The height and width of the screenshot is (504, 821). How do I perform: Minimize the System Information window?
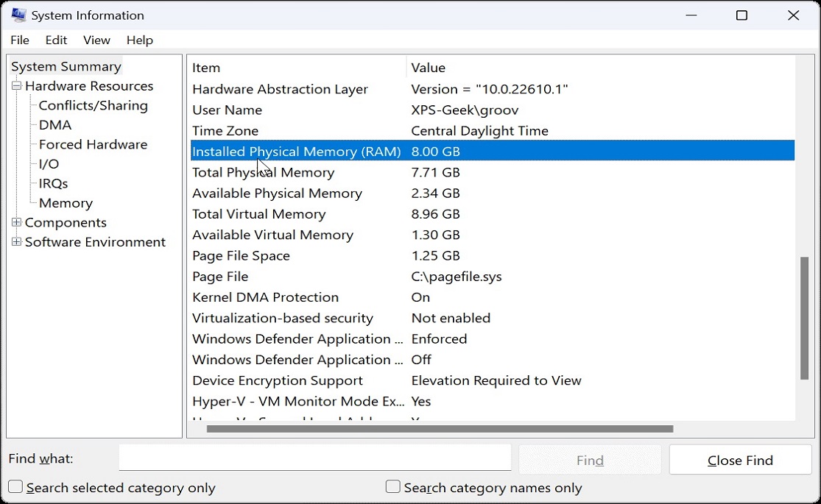click(691, 15)
